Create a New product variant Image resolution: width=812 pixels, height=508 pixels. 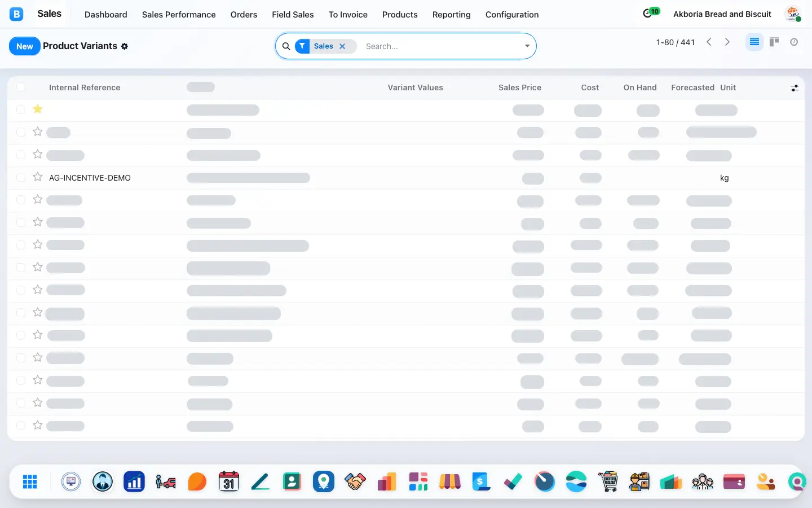click(x=25, y=46)
